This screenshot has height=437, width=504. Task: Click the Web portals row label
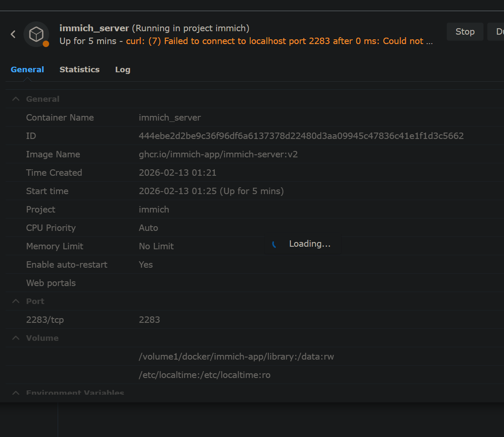pos(51,283)
